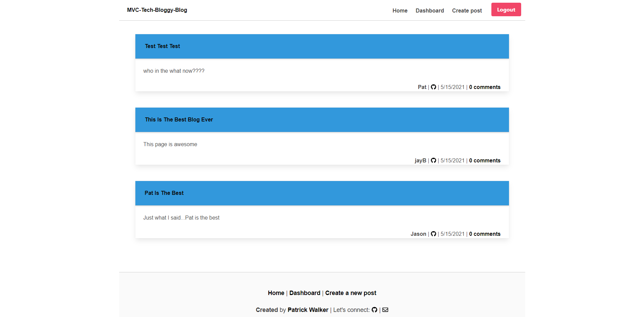Open 'This Is The Best Blog Ever' post

(179, 120)
